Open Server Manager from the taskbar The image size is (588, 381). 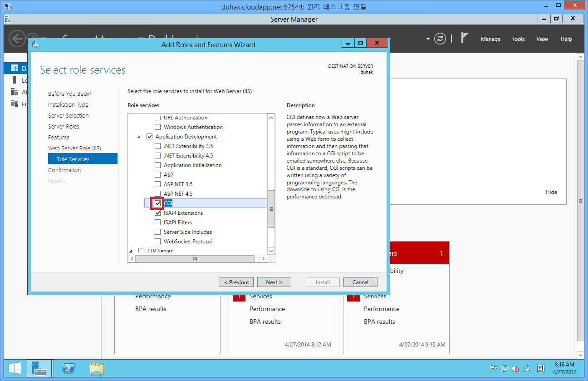click(39, 368)
